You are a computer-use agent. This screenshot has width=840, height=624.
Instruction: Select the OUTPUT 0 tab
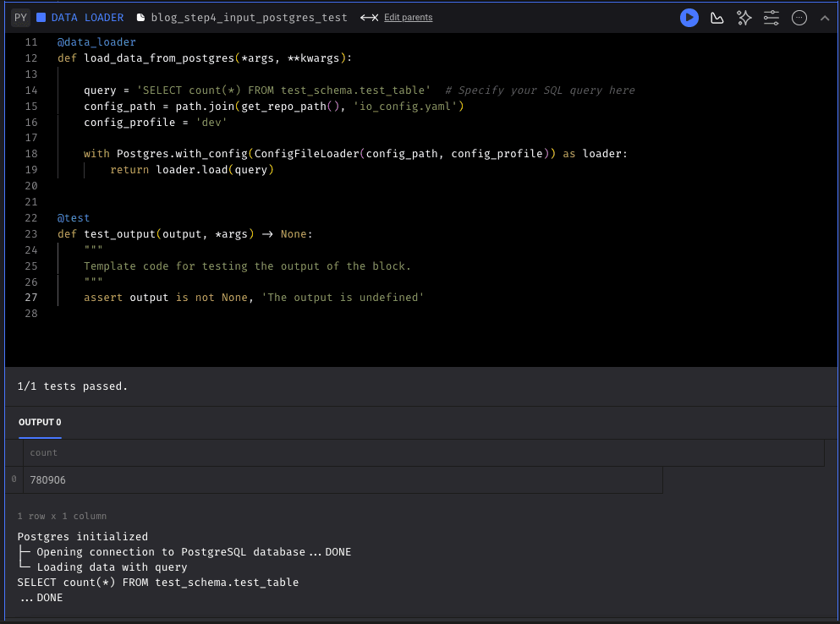tap(40, 422)
